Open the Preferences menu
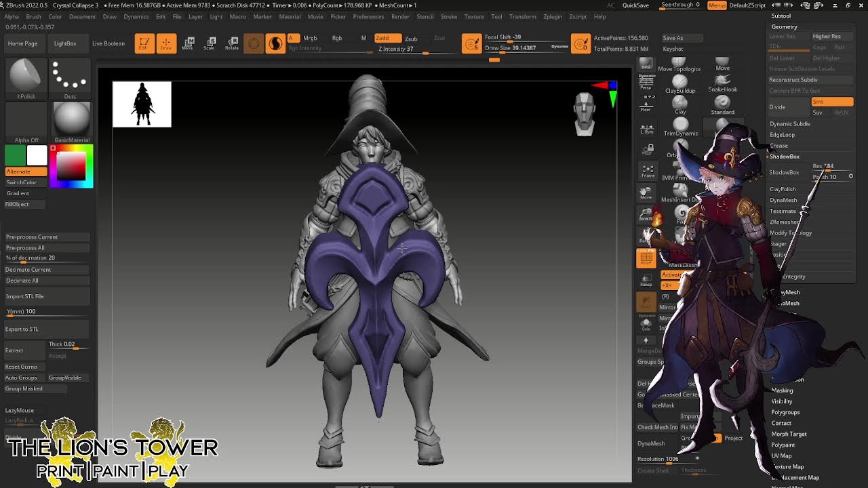 coord(368,16)
